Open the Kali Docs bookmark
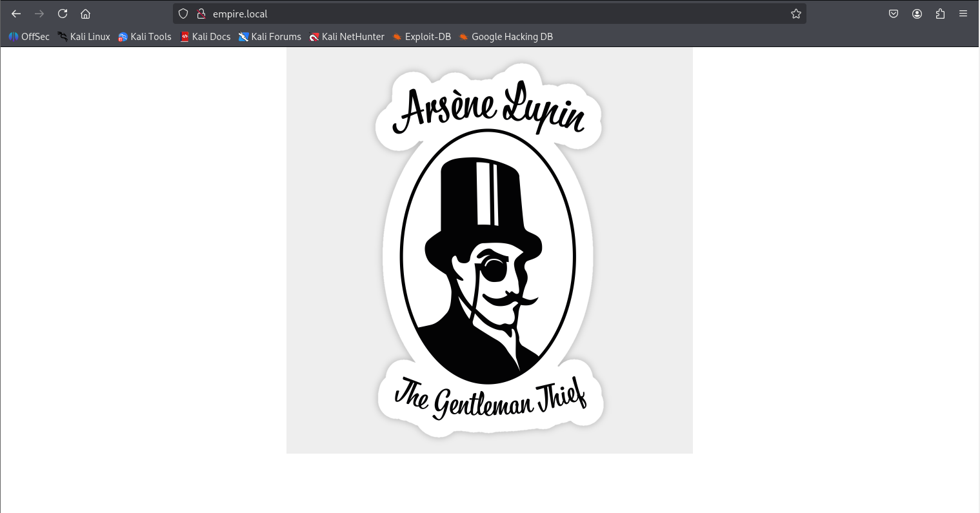 pos(205,37)
